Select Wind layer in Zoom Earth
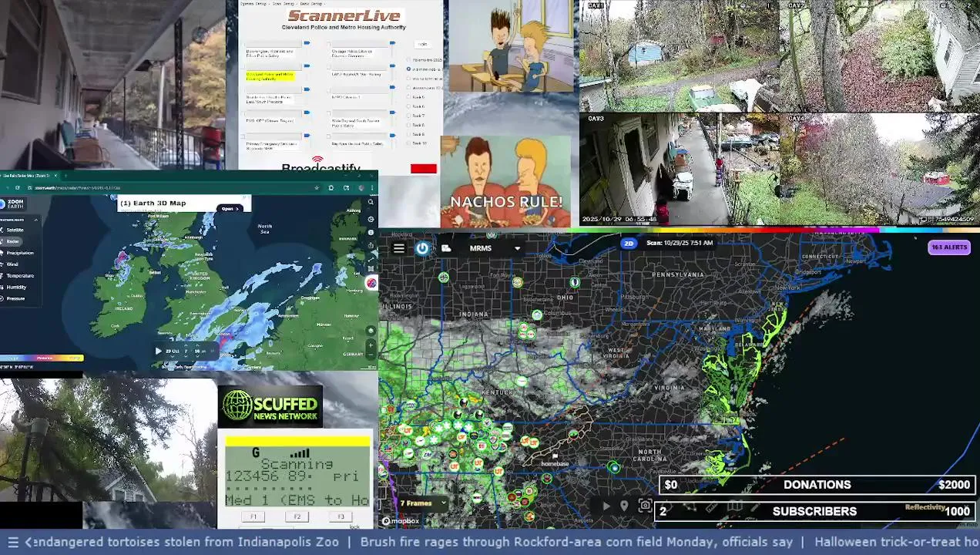980x555 pixels. pyautogui.click(x=10, y=264)
